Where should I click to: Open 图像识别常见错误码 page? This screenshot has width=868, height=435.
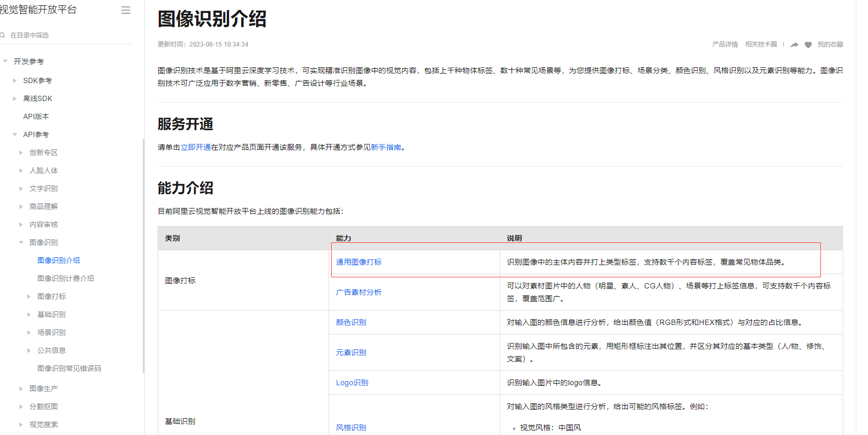[69, 368]
